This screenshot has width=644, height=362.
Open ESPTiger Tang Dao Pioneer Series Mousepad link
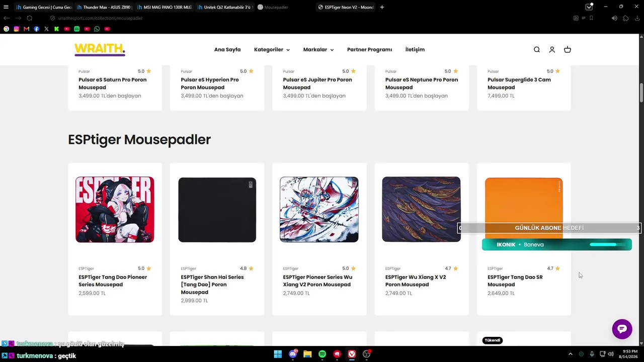tap(113, 281)
